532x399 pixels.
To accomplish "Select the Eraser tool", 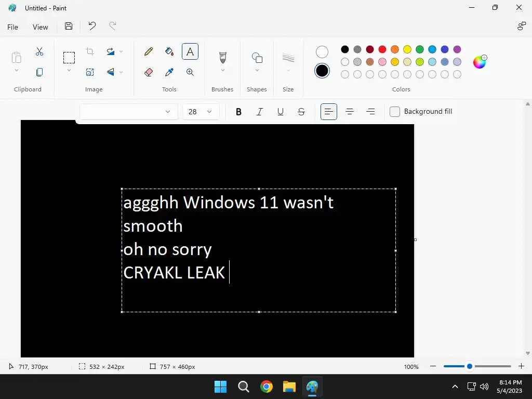I will [x=148, y=72].
